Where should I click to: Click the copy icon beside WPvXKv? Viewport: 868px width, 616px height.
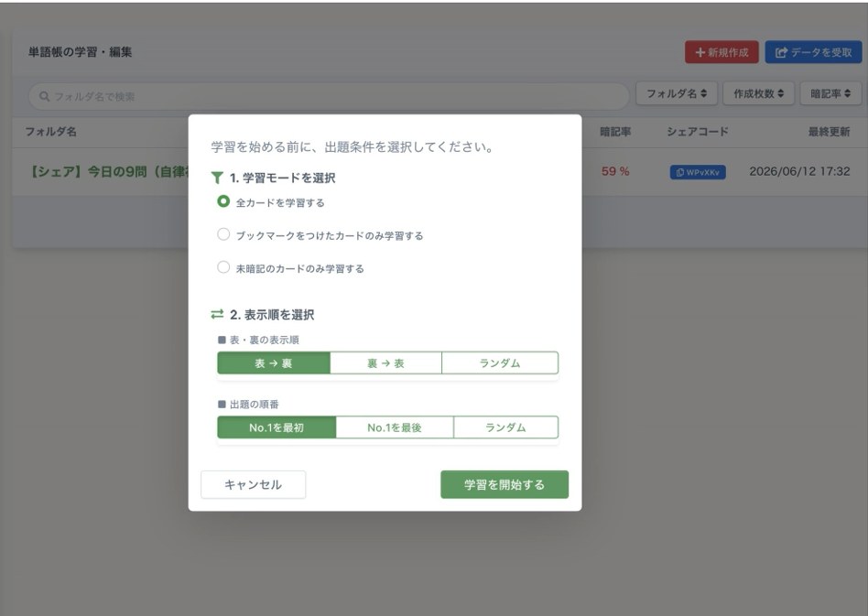[679, 172]
